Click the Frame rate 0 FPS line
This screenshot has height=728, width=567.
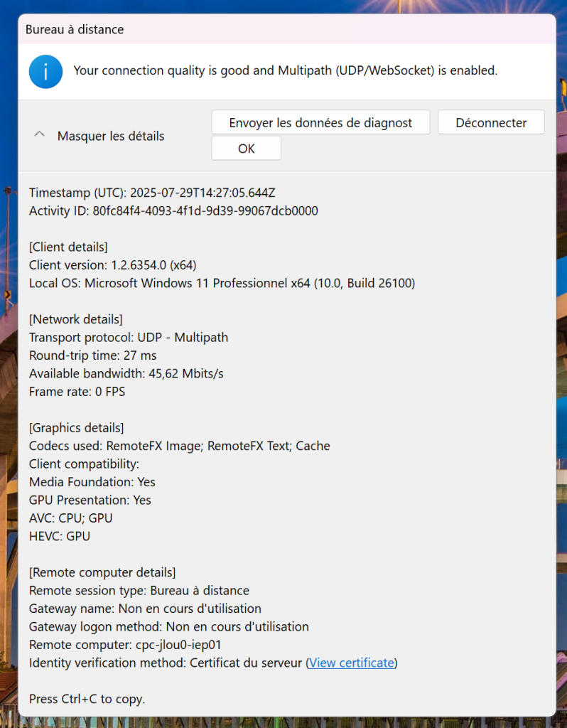[77, 392]
